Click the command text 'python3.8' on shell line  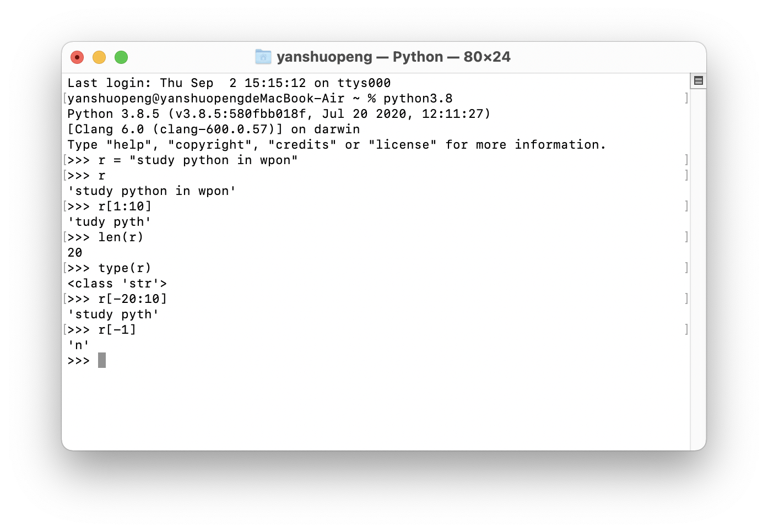[x=418, y=99]
